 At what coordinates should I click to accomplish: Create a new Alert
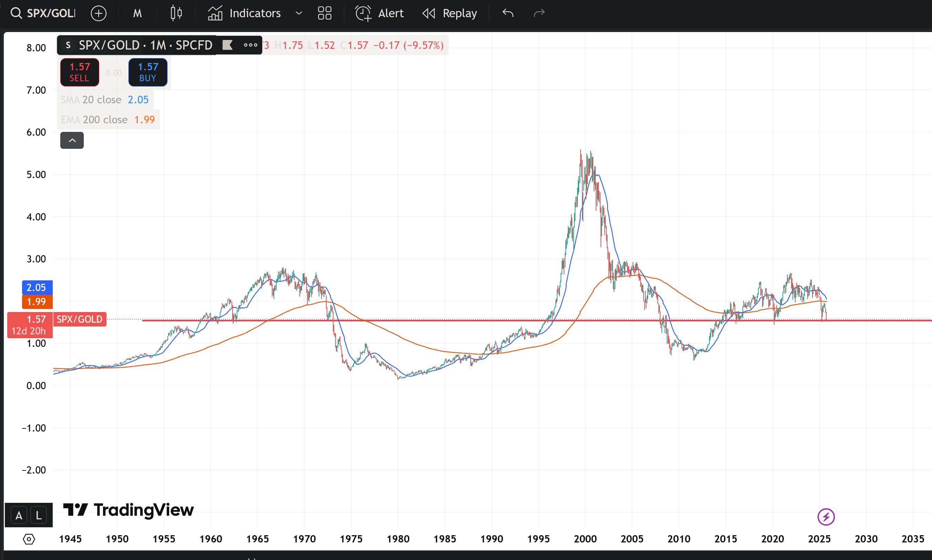[x=379, y=13]
